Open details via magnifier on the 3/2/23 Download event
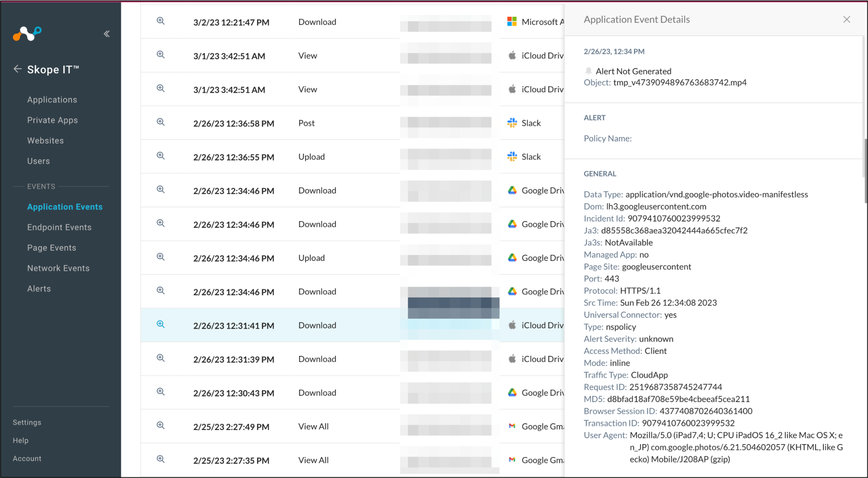The width and height of the screenshot is (868, 478). tap(160, 21)
